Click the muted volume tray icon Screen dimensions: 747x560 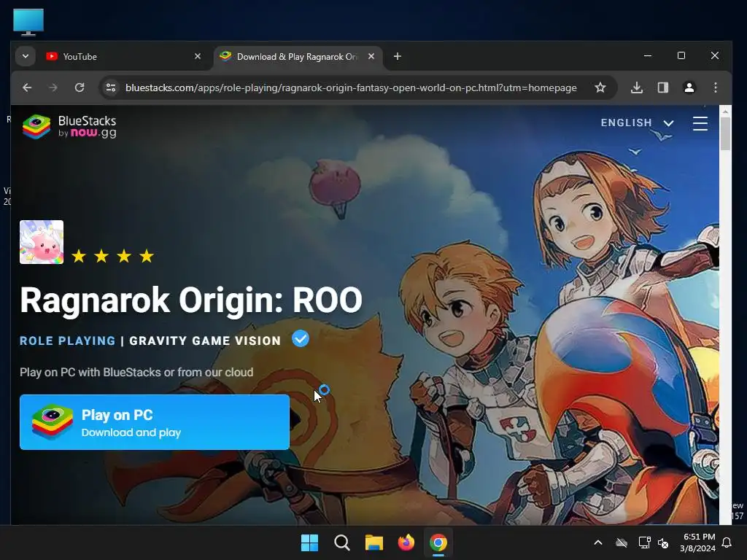663,542
